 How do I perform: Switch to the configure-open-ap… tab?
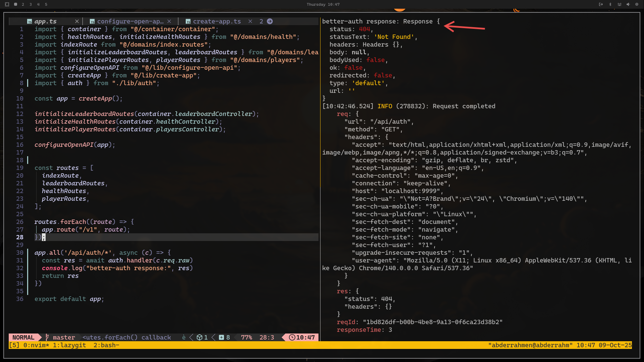(x=130, y=21)
